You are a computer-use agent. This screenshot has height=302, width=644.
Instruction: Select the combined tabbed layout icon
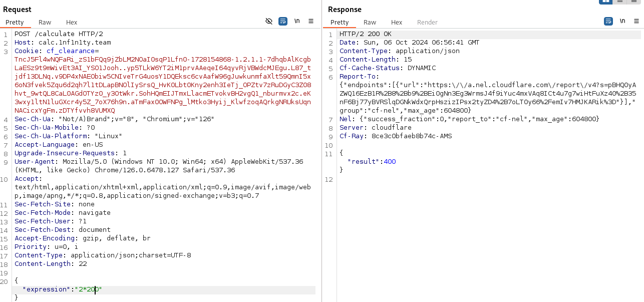click(634, 2)
